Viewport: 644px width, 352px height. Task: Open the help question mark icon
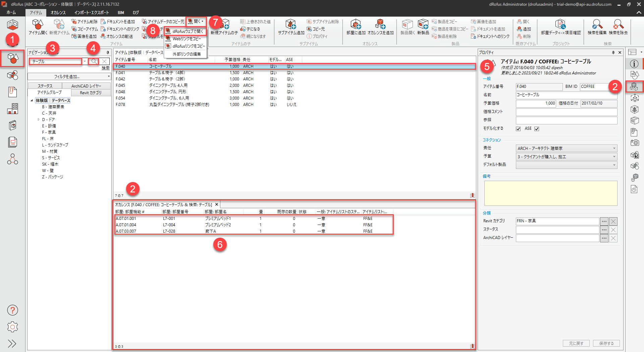(12, 310)
